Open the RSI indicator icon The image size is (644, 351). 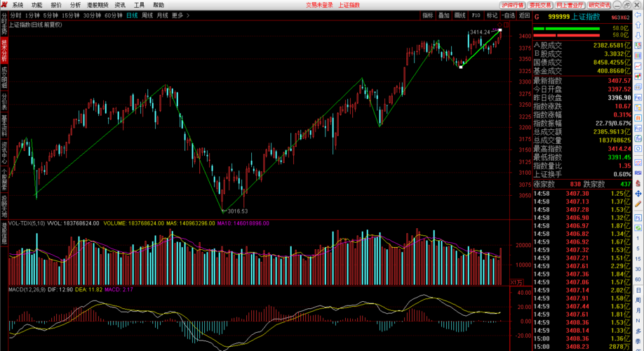(638, 173)
